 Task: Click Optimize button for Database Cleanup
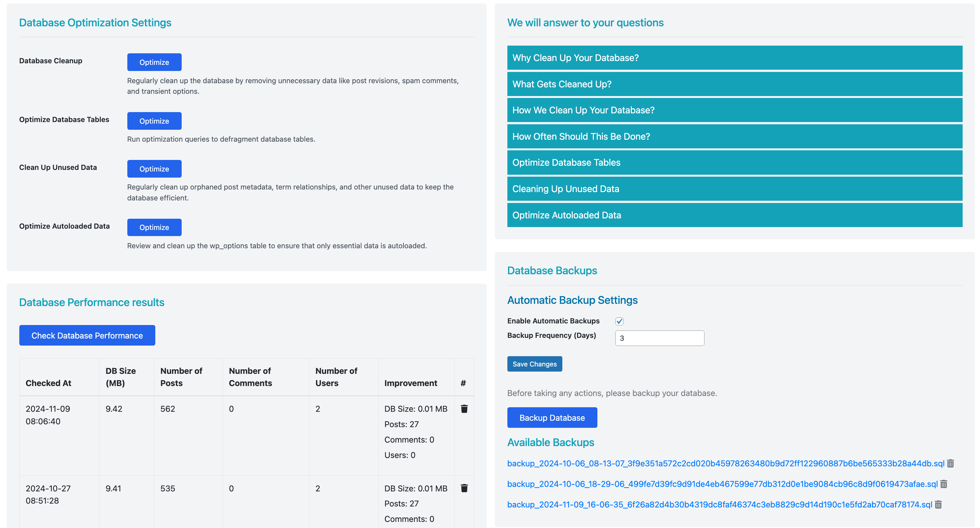[154, 62]
